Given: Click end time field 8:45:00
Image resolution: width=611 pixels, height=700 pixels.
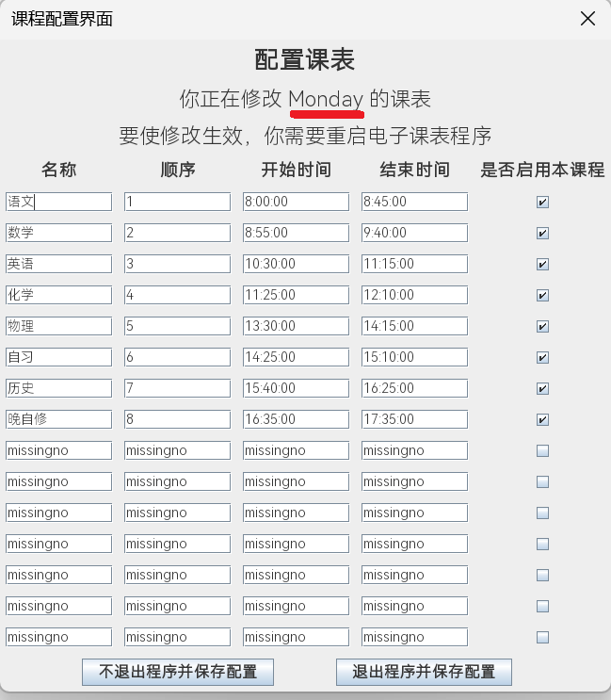Looking at the screenshot, I should 415,202.
